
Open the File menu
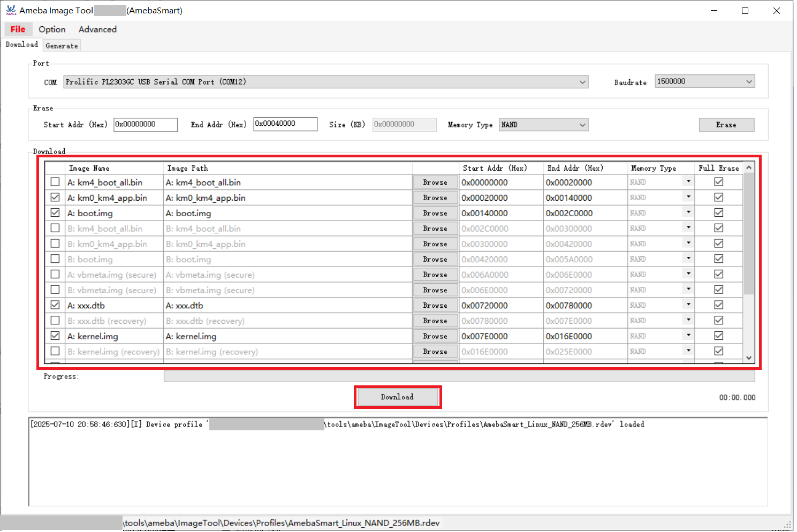point(18,29)
